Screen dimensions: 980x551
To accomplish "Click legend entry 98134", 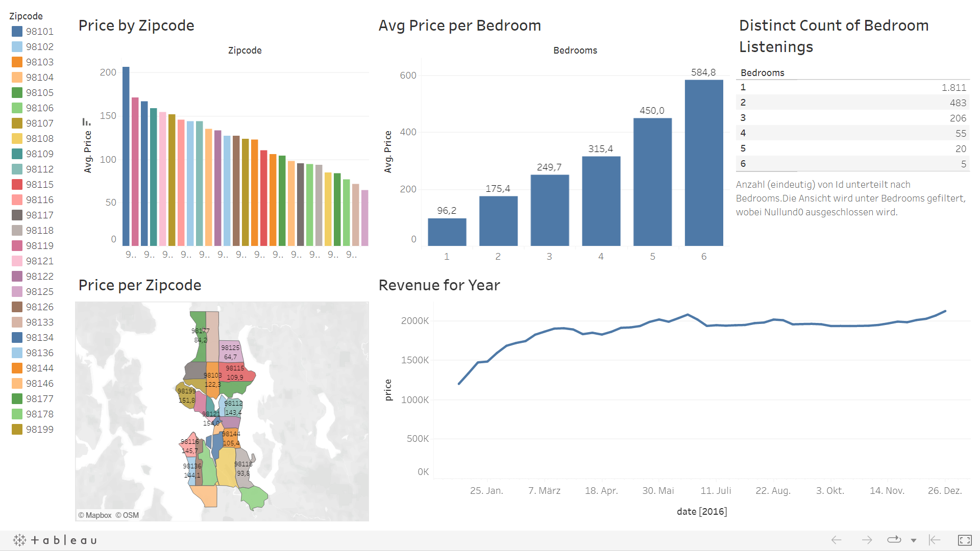I will pyautogui.click(x=33, y=338).
